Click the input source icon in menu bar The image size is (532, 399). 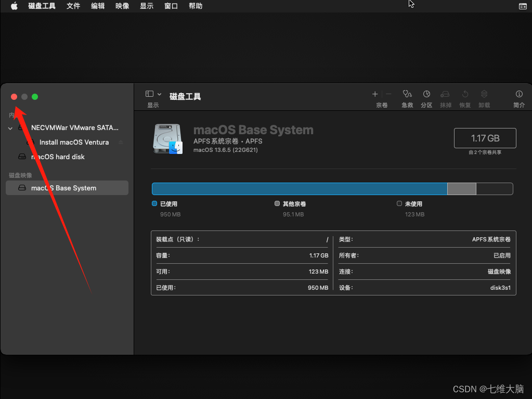tap(523, 6)
